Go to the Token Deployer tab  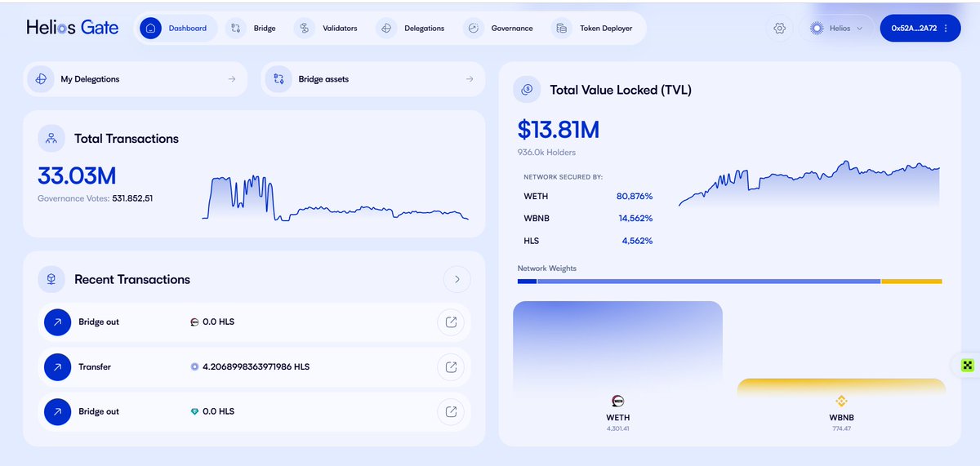(595, 28)
